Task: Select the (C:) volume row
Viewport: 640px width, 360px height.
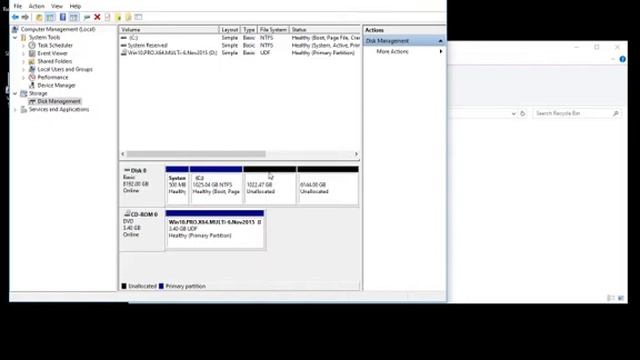Action: (x=240, y=38)
